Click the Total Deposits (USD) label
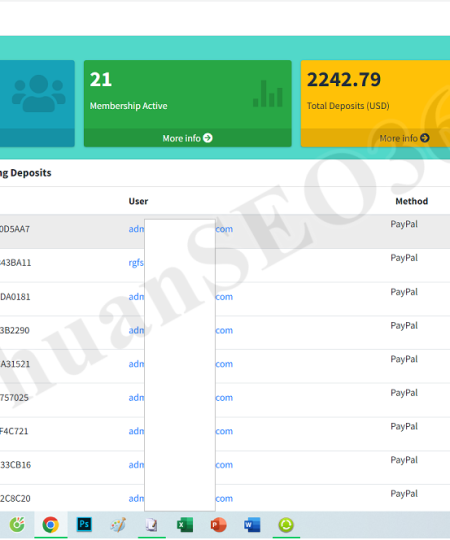450x540 pixels. pyautogui.click(x=348, y=106)
